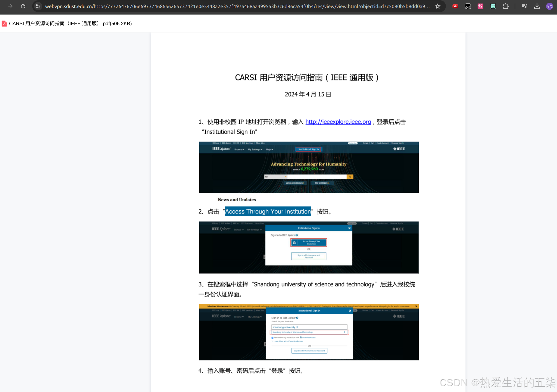Click the Access Through Your Institution screenshot
The width and height of the screenshot is (557, 392).
[309, 247]
